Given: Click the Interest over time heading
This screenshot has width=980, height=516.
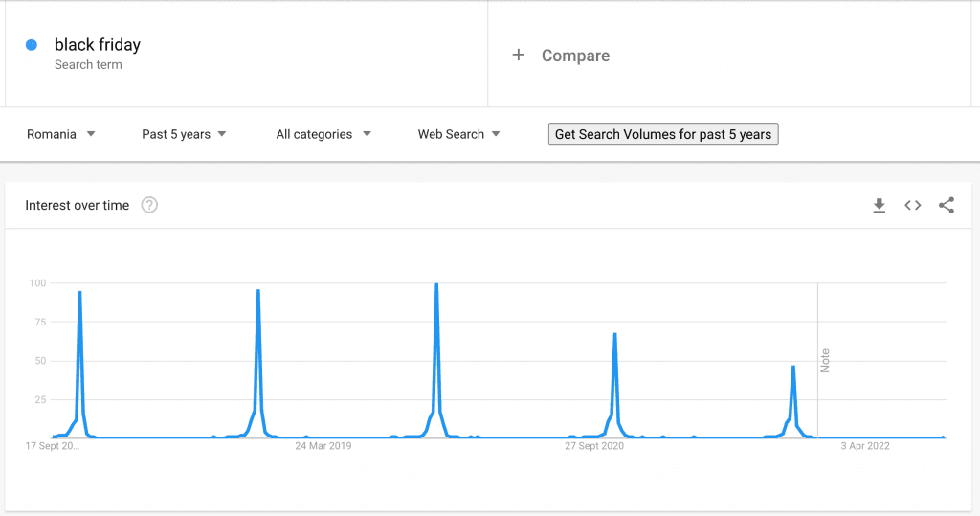Looking at the screenshot, I should coord(78,205).
